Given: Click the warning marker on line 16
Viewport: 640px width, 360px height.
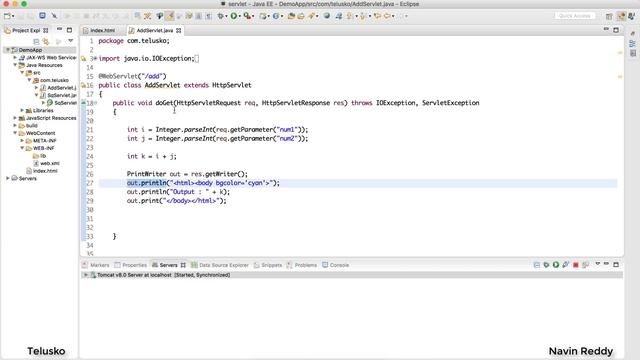Looking at the screenshot, I should (x=83, y=85).
